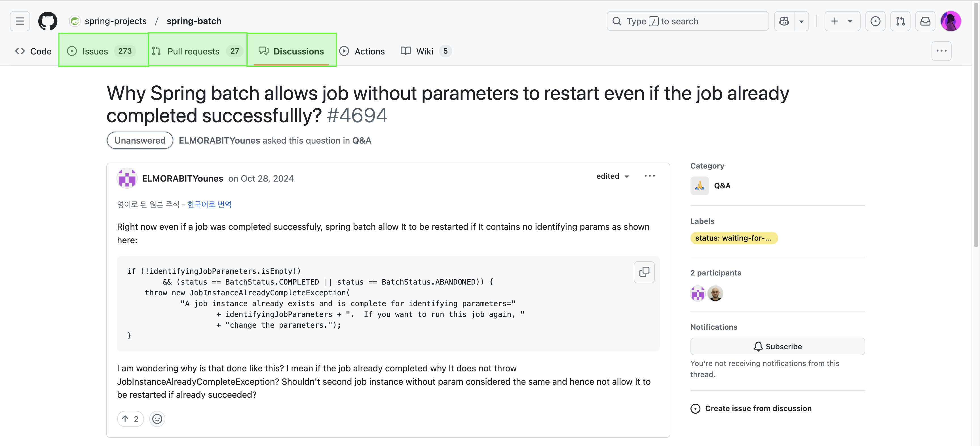Copy the code block to clipboard
This screenshot has width=980, height=446.
[x=644, y=272]
